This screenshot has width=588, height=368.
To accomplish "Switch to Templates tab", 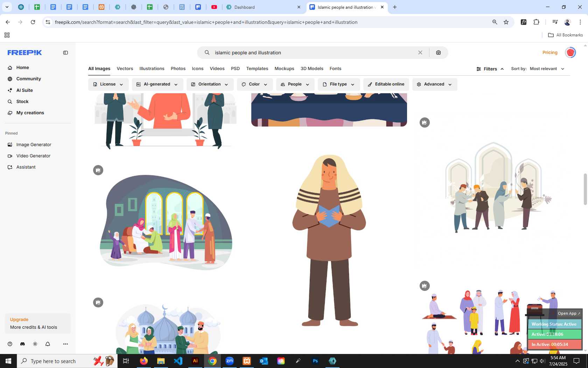I will click(x=257, y=69).
